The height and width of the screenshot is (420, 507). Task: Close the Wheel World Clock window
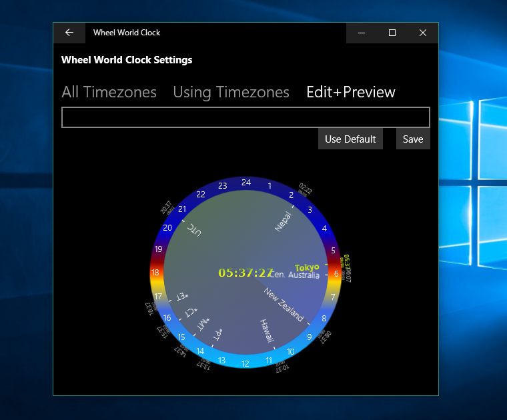click(422, 33)
